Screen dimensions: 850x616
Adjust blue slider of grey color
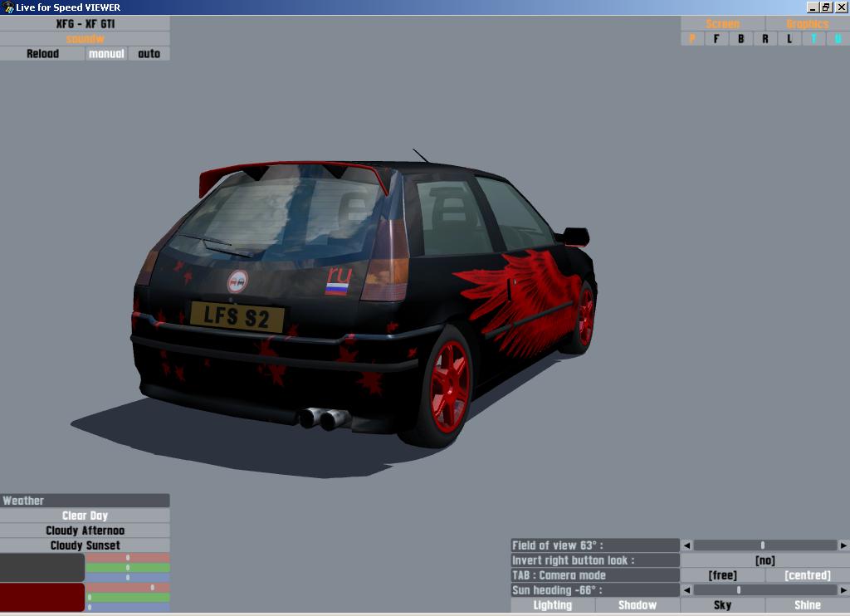coord(128,578)
